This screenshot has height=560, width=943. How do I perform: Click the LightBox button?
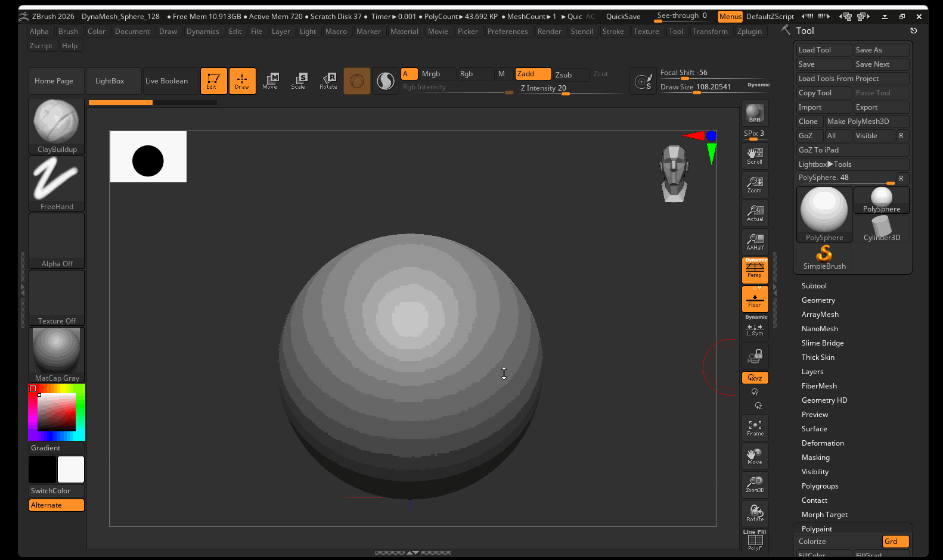pyautogui.click(x=110, y=81)
